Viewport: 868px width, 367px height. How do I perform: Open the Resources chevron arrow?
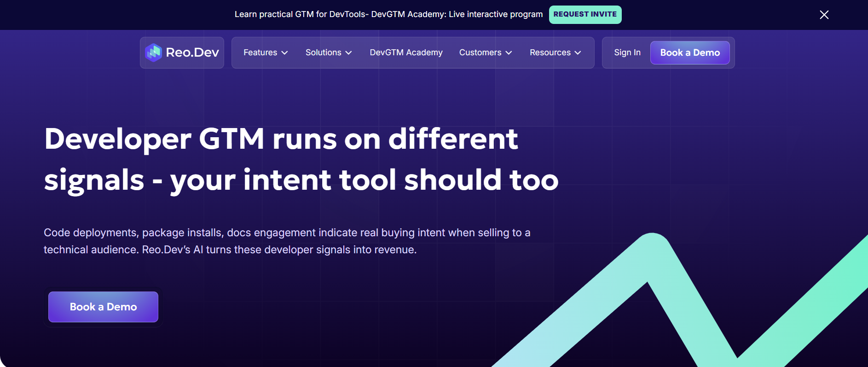[578, 53]
